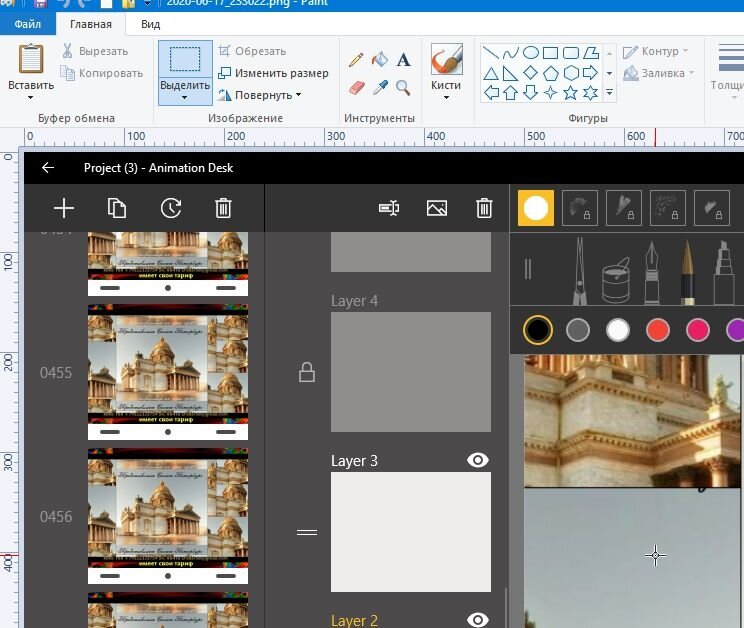Choose the Pentagon shape in the shapes gallery
The height and width of the screenshot is (628, 744).
550,73
